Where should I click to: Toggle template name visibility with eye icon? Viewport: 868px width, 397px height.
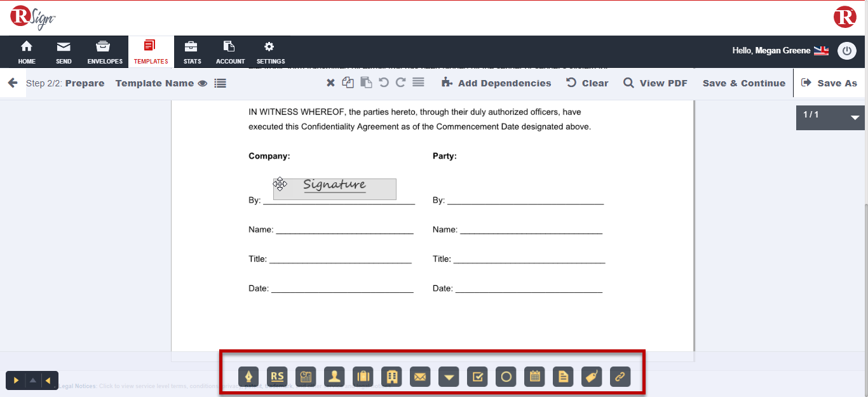203,83
